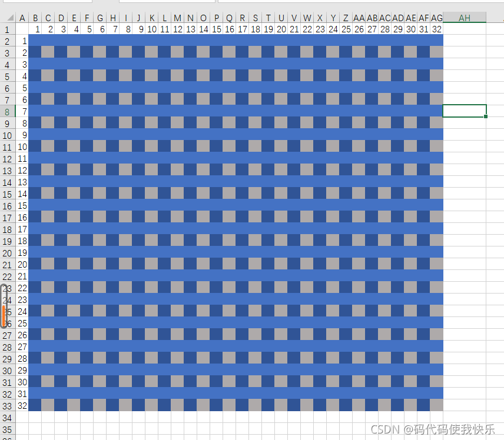The height and width of the screenshot is (440, 504).
Task: Select row 35 header
Action: 8,430
